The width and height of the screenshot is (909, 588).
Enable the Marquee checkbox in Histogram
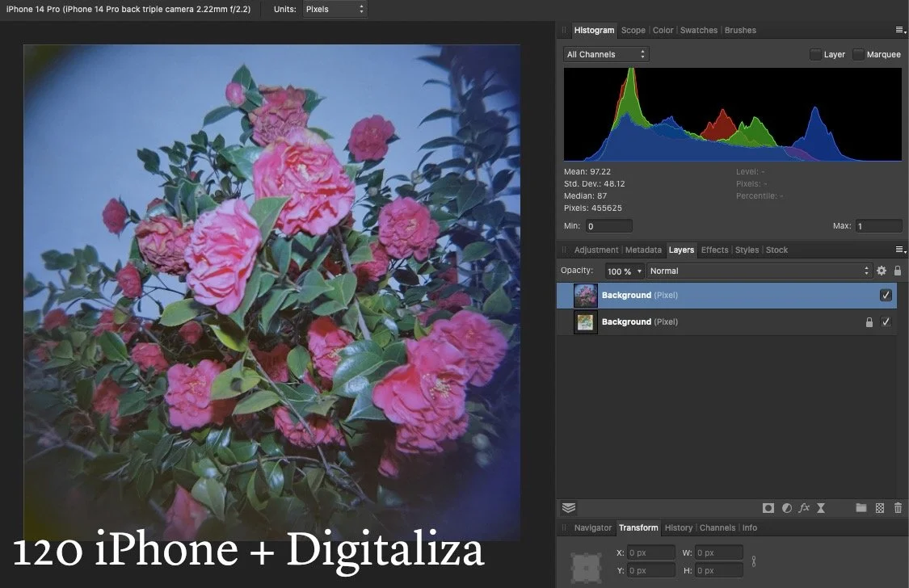pyautogui.click(x=859, y=54)
